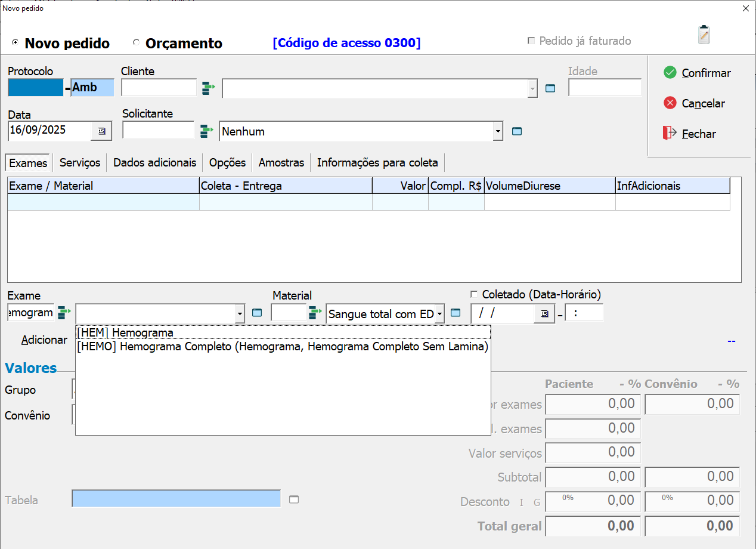This screenshot has width=756, height=549.
Task: Click the Código de acesso 0300 label
Action: pyautogui.click(x=346, y=43)
